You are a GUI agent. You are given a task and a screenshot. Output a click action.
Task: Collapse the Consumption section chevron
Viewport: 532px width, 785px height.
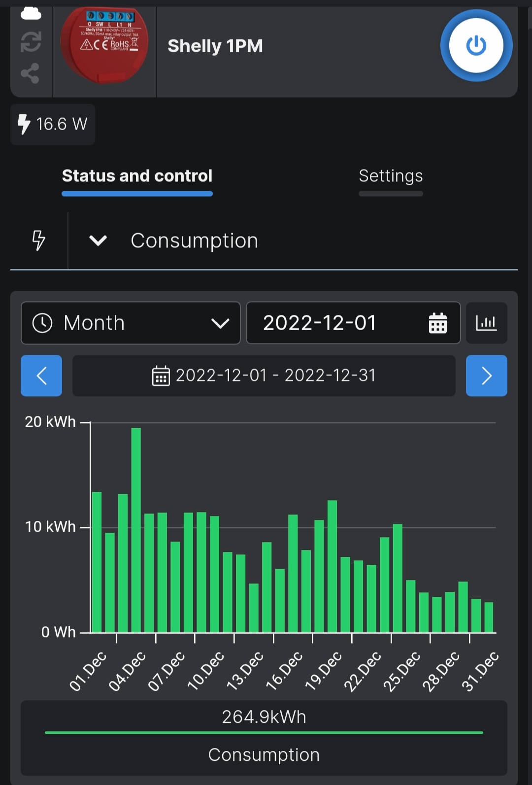(x=98, y=240)
